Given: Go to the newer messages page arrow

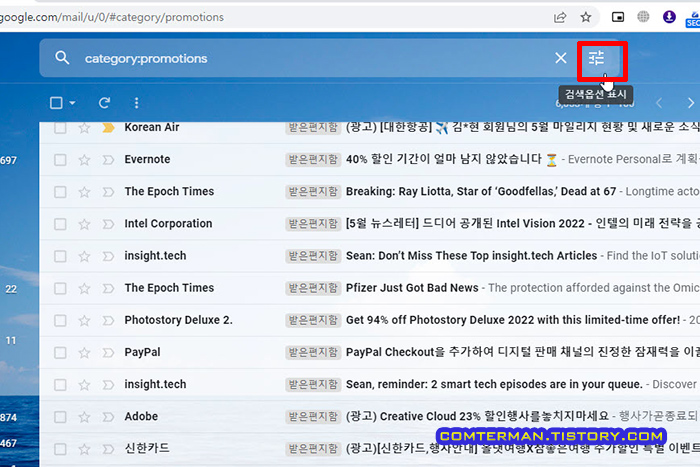Looking at the screenshot, I should pos(659,103).
